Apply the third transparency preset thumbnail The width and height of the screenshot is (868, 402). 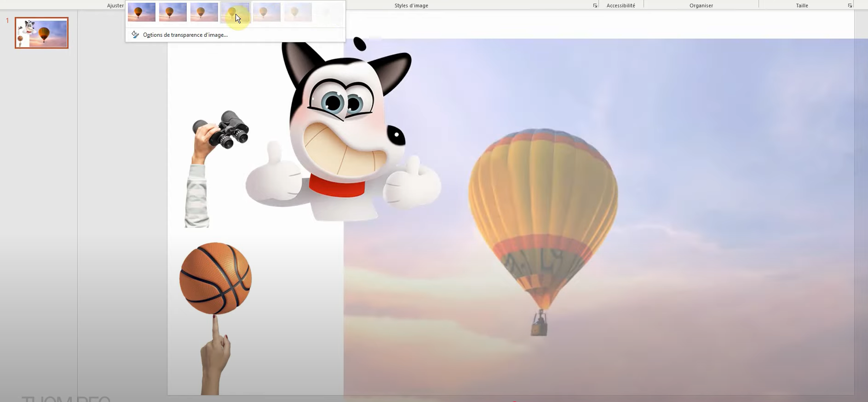[204, 12]
